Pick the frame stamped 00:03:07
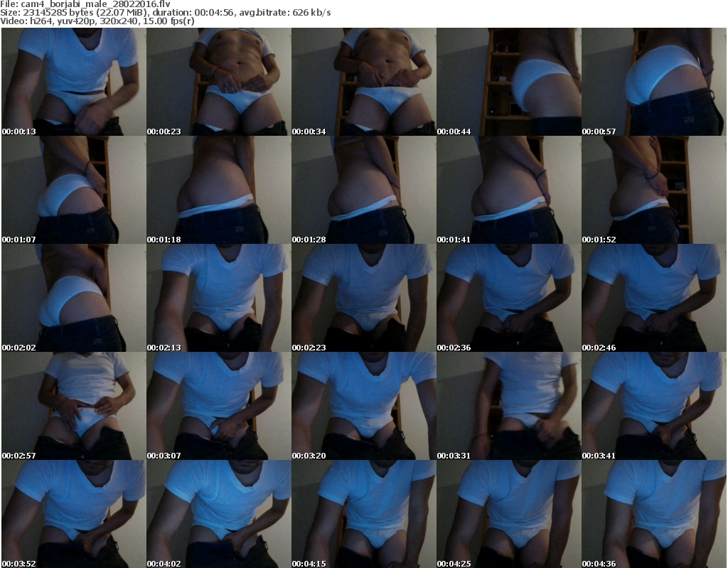728x568 pixels. pyautogui.click(x=219, y=407)
